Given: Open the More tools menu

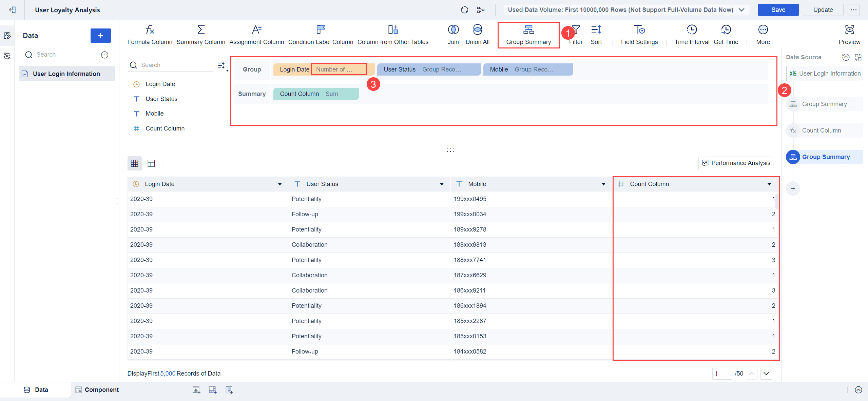Looking at the screenshot, I should (763, 35).
